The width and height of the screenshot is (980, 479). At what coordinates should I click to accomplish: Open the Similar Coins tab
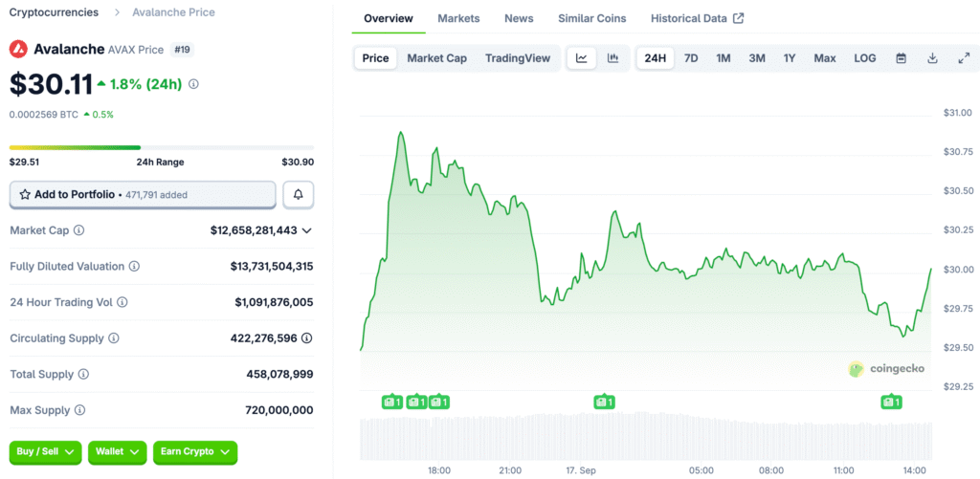pos(591,18)
